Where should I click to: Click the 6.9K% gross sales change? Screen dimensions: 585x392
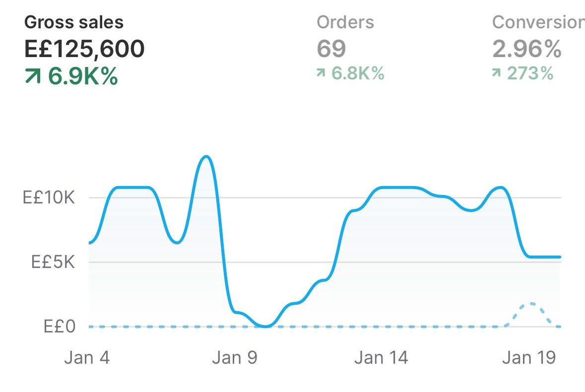pos(83,76)
